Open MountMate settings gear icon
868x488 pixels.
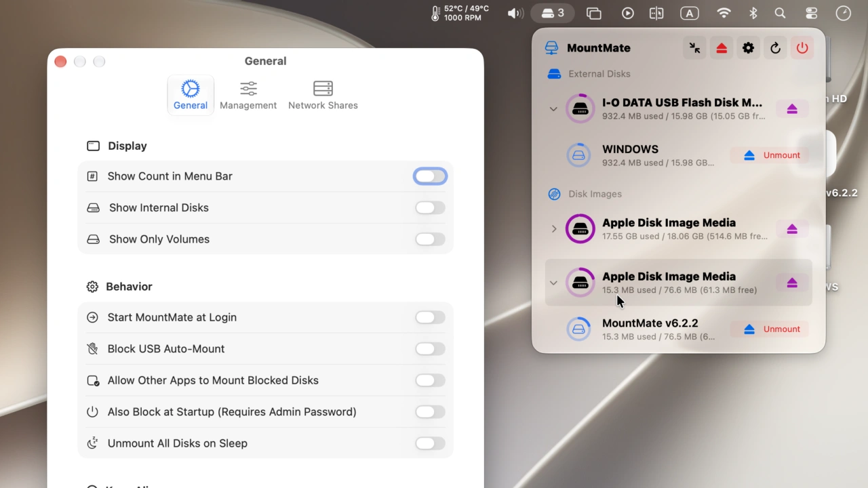(748, 48)
